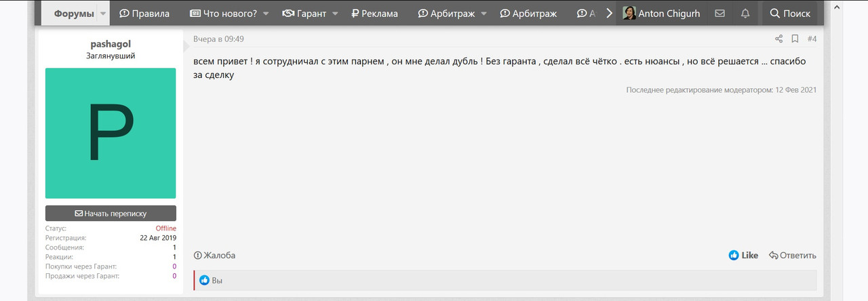
Task: Click the Начать переписку button
Action: [x=111, y=213]
